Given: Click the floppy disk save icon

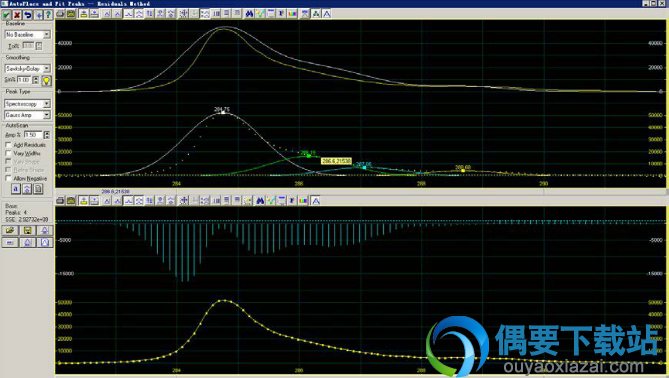Looking at the screenshot, I should tap(28, 230).
